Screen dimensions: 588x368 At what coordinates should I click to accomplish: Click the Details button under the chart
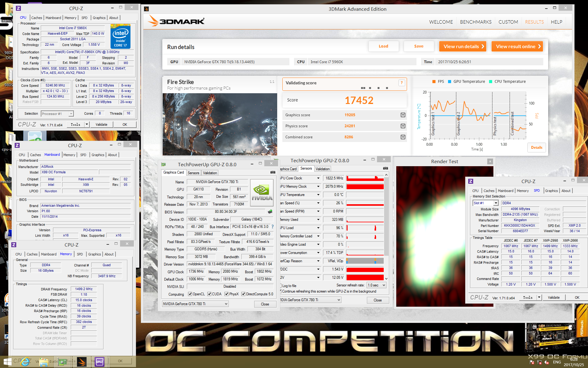[x=537, y=148]
